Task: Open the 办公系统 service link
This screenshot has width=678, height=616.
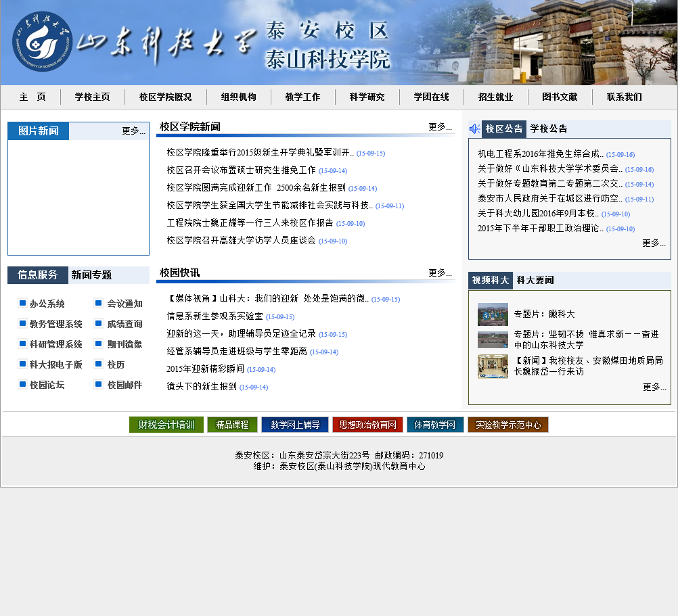Action: (47, 304)
